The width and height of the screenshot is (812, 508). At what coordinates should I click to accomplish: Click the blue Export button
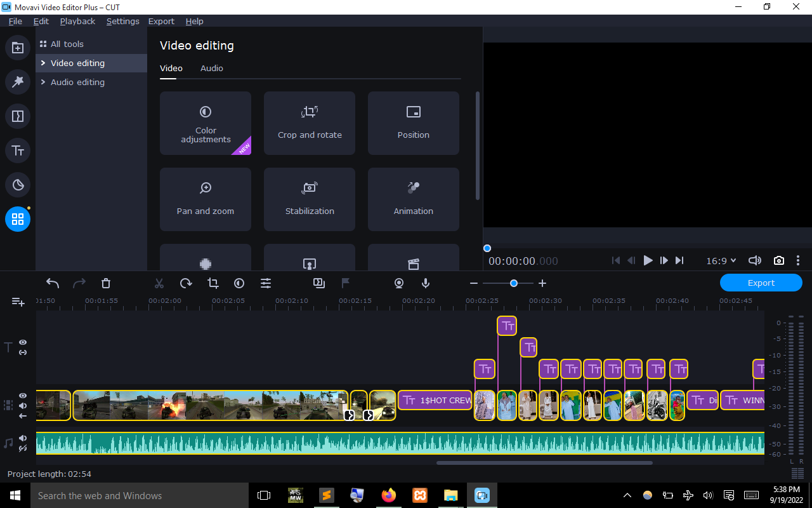761,283
